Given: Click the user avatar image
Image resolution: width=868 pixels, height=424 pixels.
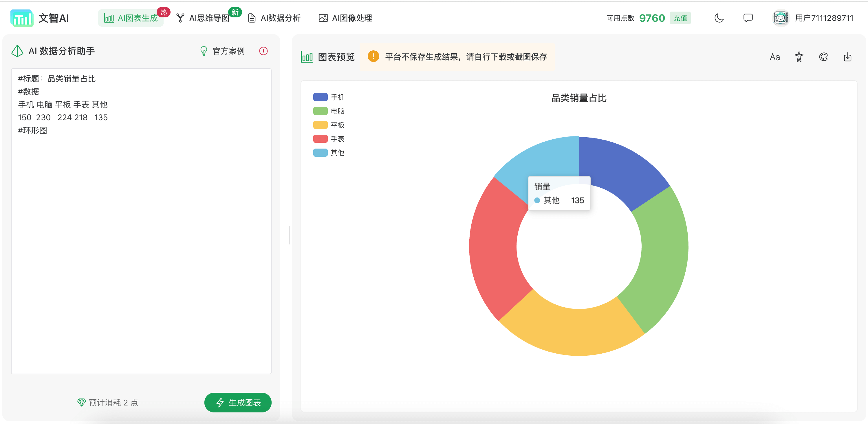Looking at the screenshot, I should (x=780, y=18).
